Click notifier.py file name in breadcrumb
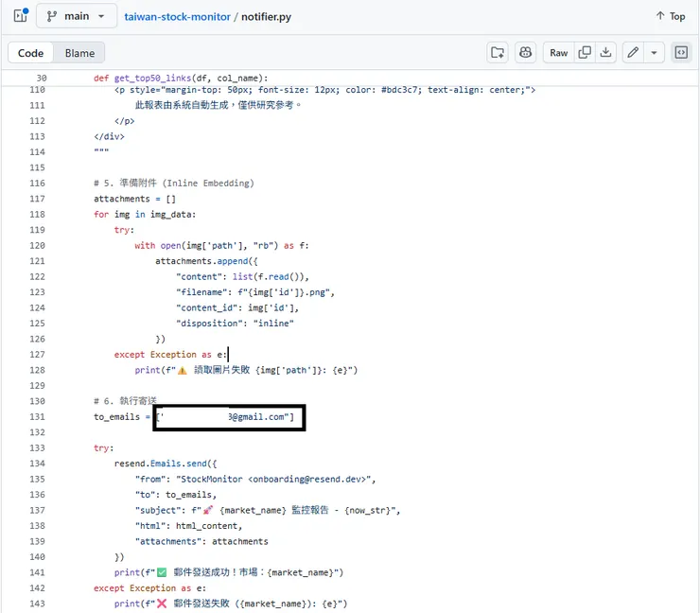 point(267,17)
